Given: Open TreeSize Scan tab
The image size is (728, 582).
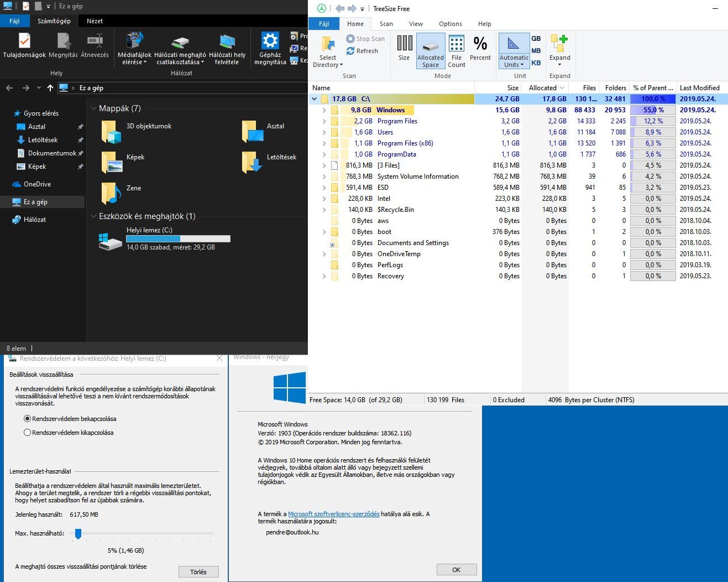Looking at the screenshot, I should point(386,24).
